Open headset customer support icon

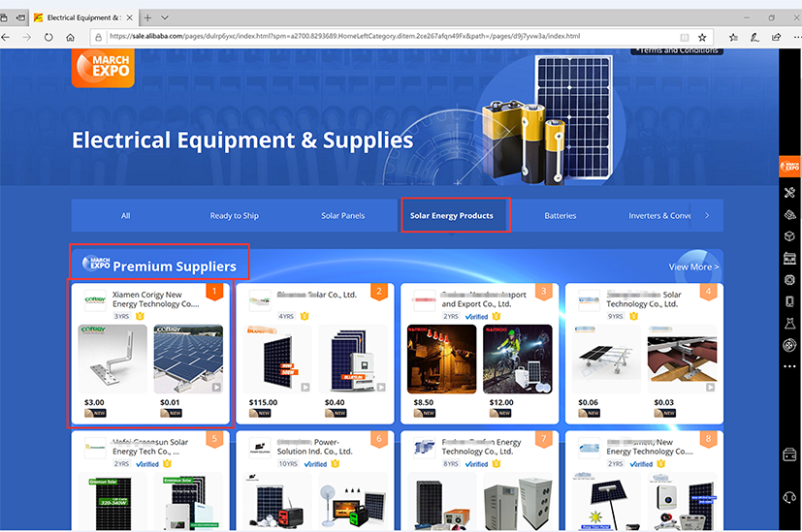789,498
